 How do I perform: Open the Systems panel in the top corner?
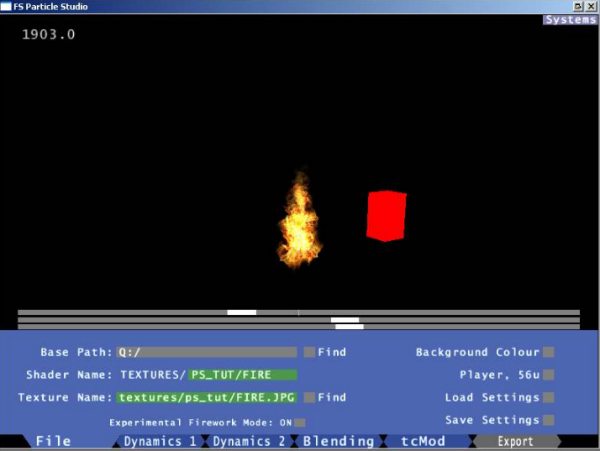point(570,20)
